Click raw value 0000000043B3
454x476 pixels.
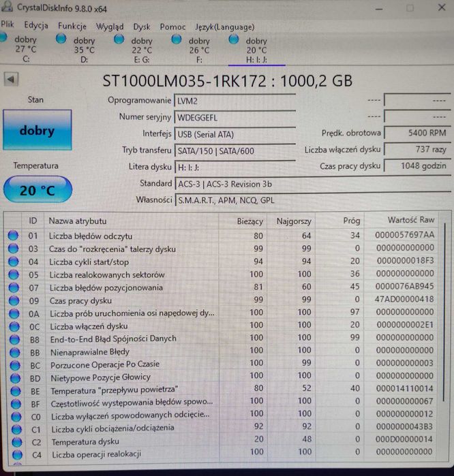[404, 426]
